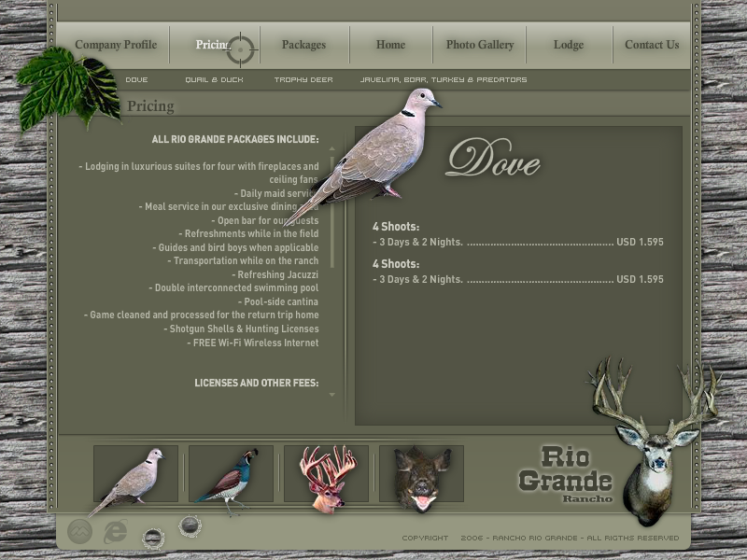Click the dove thumbnail icon
This screenshot has height=560, width=747.
pyautogui.click(x=135, y=475)
